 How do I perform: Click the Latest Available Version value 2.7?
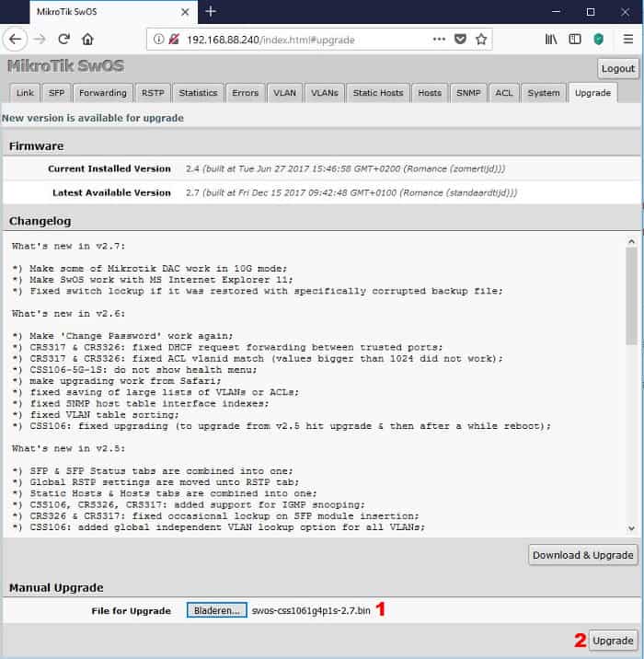pos(351,192)
